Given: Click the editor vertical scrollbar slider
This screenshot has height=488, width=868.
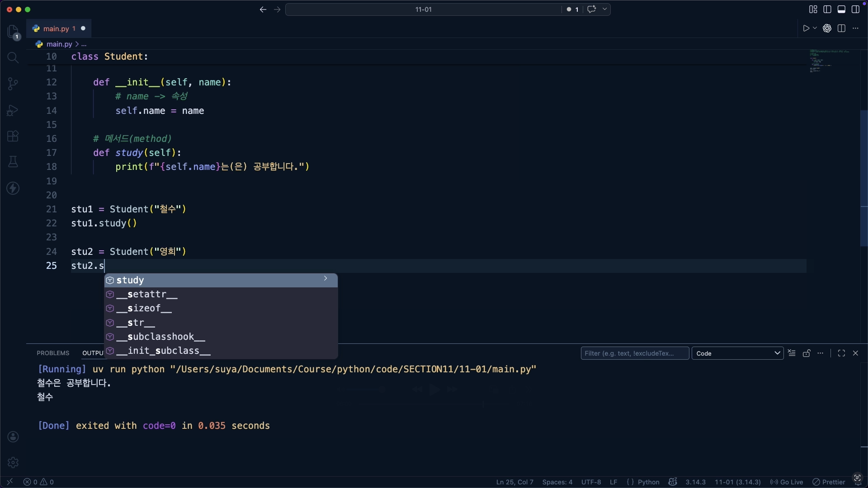Looking at the screenshot, I should 863,178.
